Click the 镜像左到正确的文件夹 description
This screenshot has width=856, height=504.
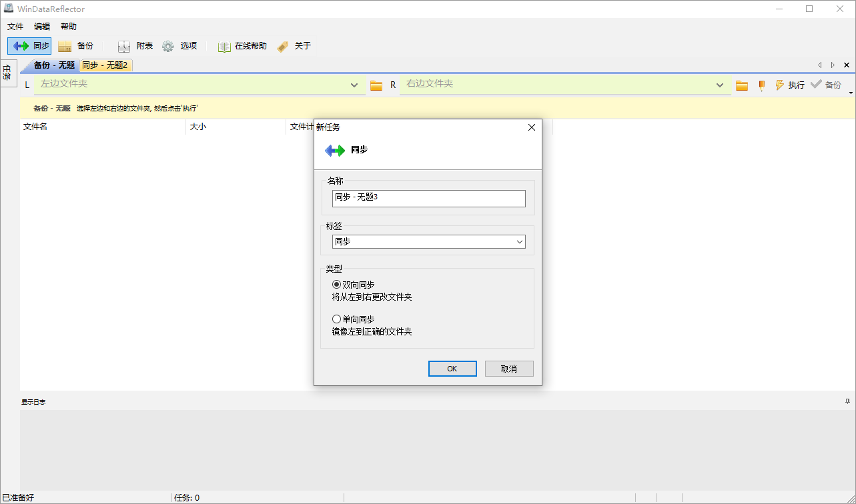[372, 331]
